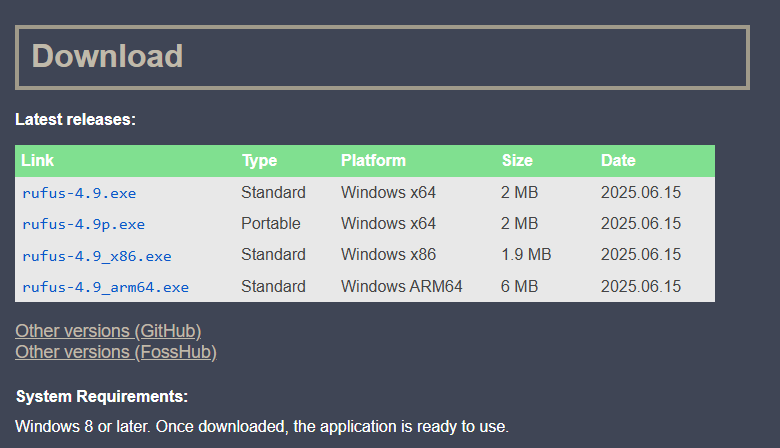Select the Windows ARM64 platform cell
The height and width of the screenshot is (448, 780).
tap(402, 287)
